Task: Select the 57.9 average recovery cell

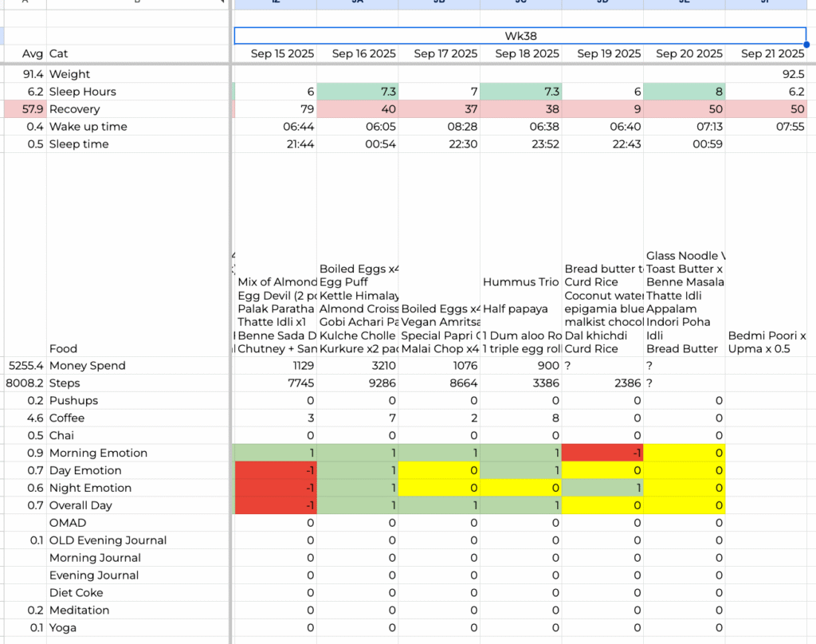Action: tap(25, 109)
